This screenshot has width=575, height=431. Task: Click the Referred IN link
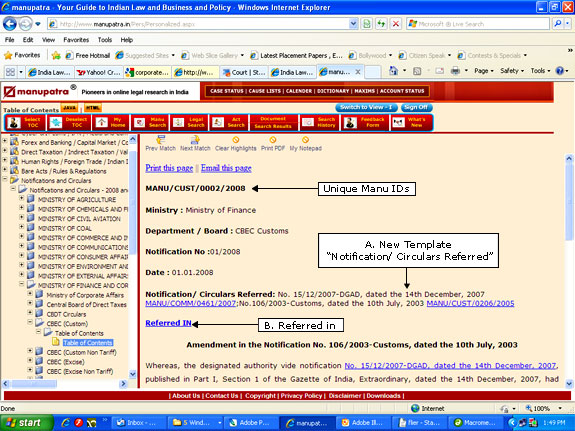tap(168, 323)
